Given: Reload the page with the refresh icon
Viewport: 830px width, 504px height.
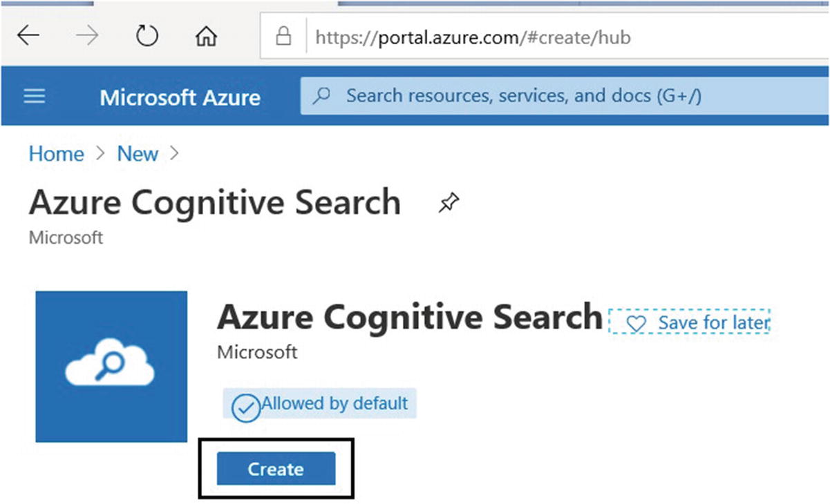Looking at the screenshot, I should pyautogui.click(x=147, y=36).
